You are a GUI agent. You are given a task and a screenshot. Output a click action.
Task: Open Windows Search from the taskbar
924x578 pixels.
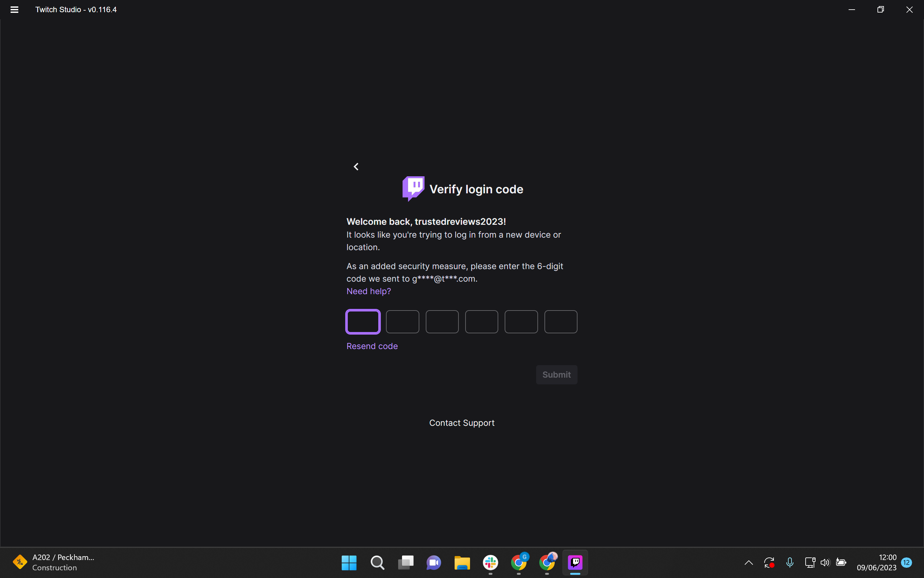377,563
